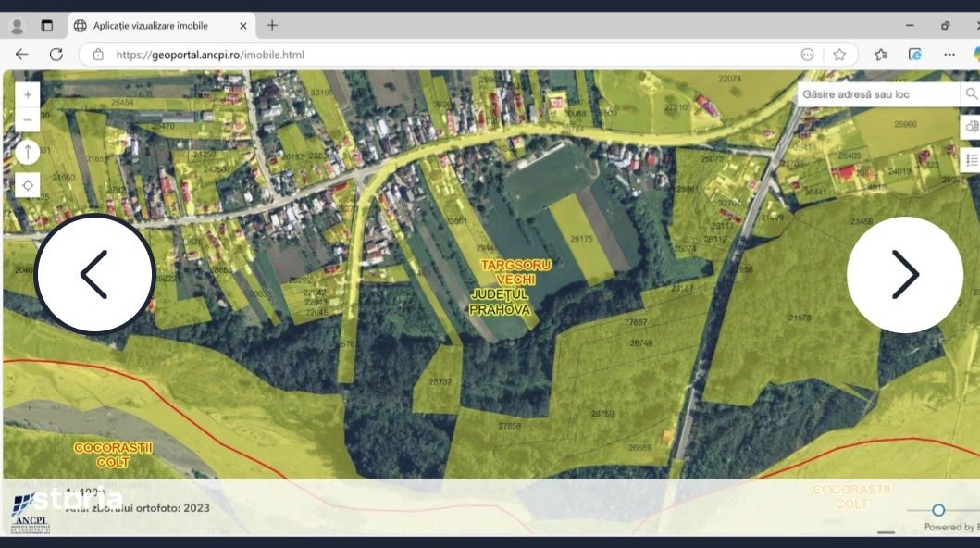The width and height of the screenshot is (980, 548).
Task: Zoom in the map with plus button
Action: pos(28,95)
